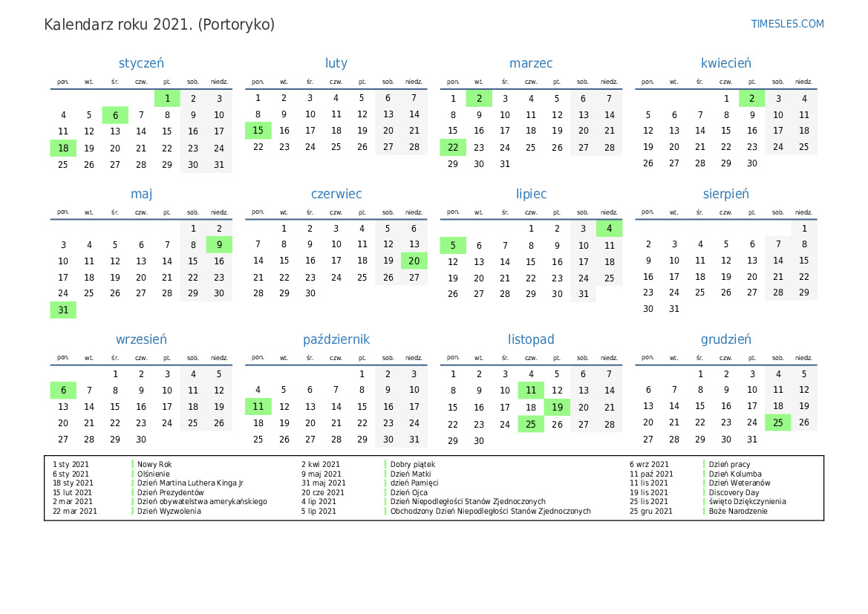This screenshot has width=868, height=614.
Task: Click August 31 in sierpień
Action: tap(673, 309)
